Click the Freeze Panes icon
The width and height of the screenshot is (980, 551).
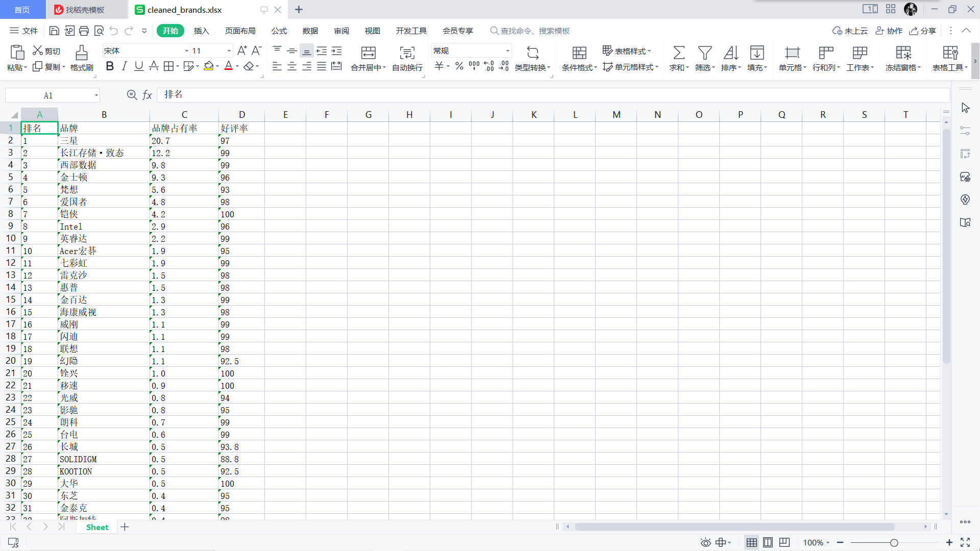[903, 53]
